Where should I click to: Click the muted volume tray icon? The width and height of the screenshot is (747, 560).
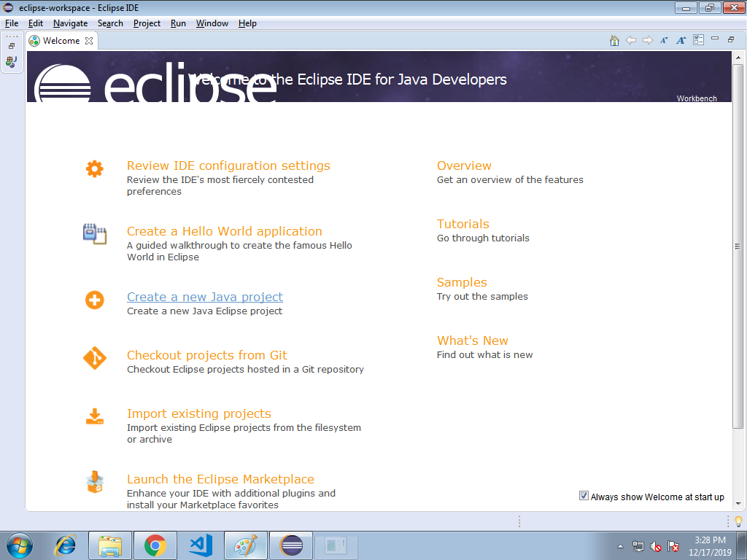(656, 546)
